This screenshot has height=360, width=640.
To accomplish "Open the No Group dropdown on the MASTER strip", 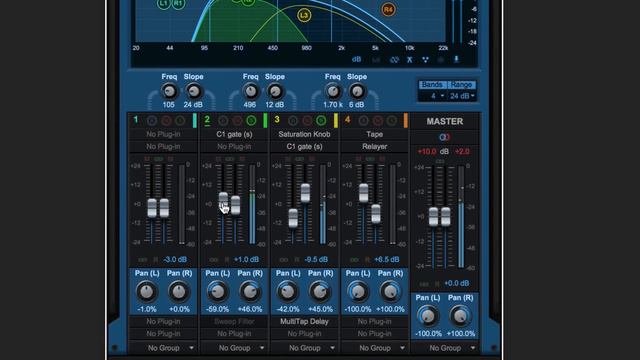I will coord(445,348).
